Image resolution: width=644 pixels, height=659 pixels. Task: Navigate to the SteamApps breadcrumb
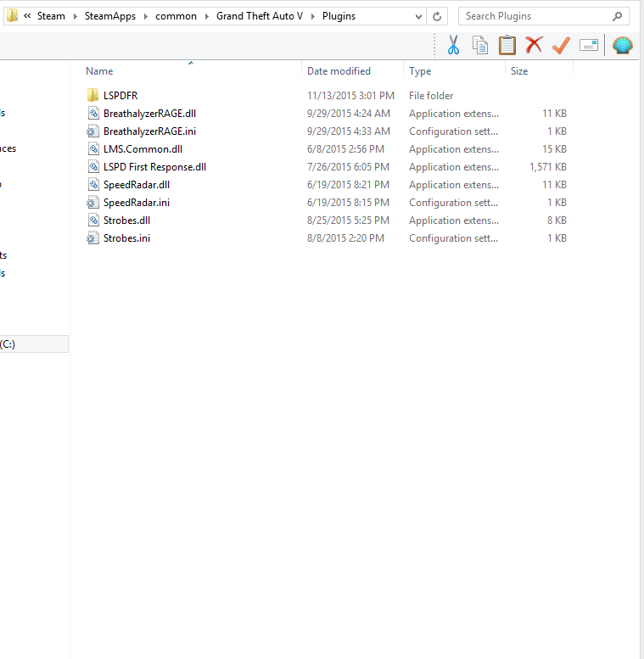110,16
